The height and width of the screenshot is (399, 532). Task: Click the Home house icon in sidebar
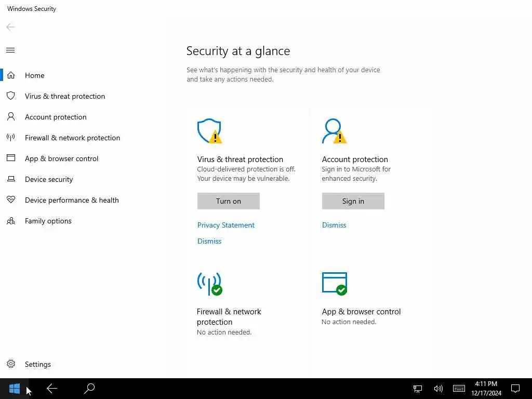pos(11,75)
